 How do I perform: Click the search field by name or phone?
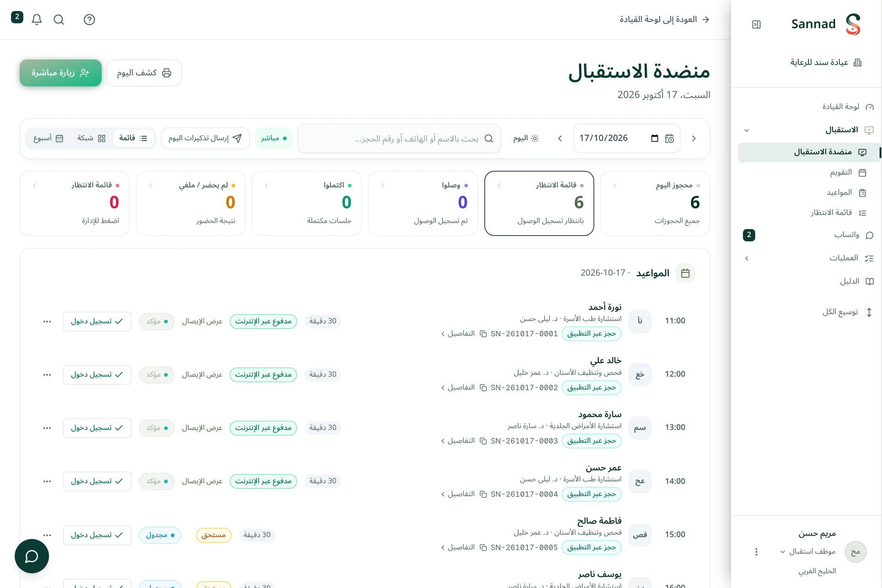(x=399, y=138)
